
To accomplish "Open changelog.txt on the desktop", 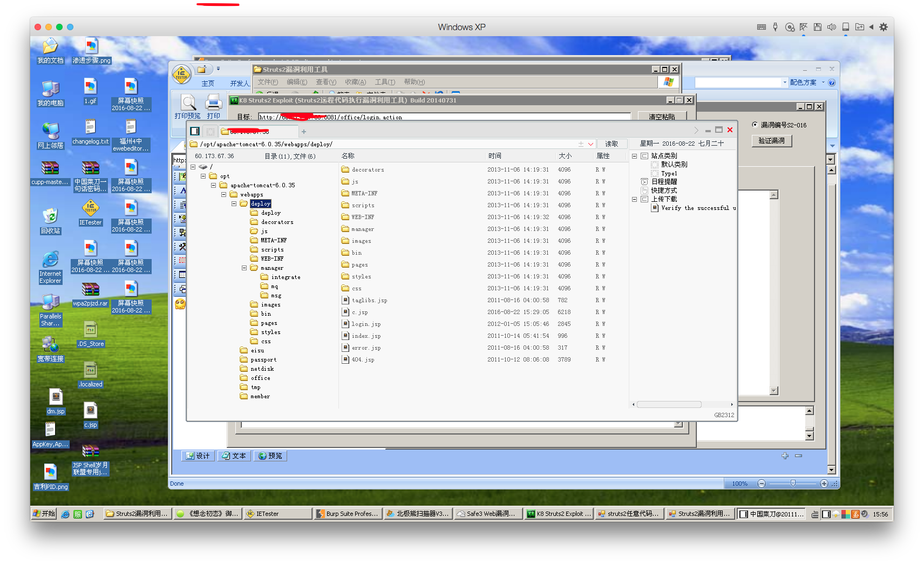I will point(90,132).
